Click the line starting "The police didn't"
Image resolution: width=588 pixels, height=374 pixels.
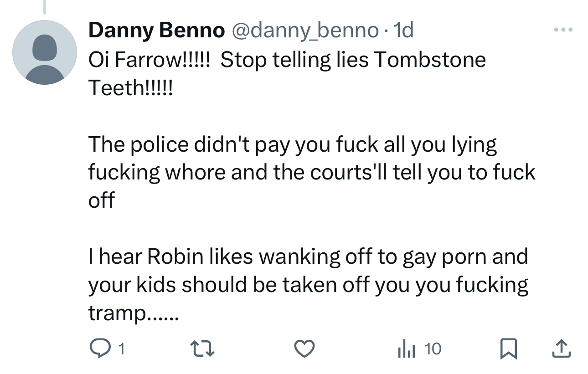(x=292, y=145)
